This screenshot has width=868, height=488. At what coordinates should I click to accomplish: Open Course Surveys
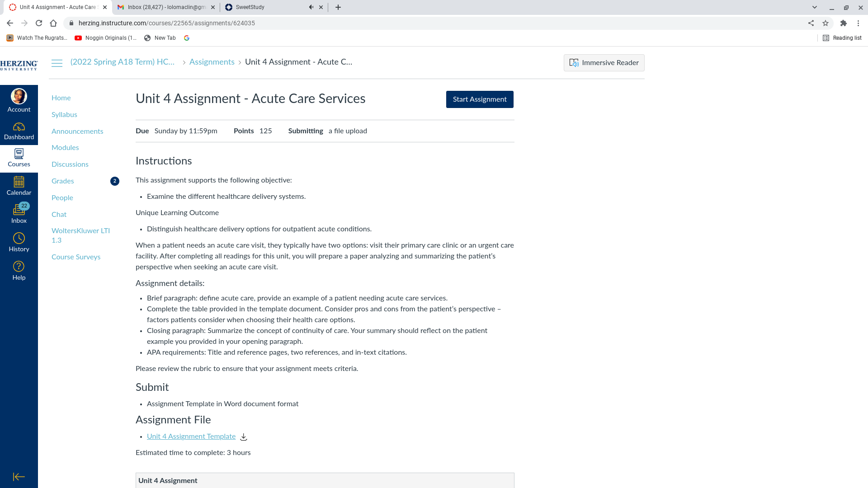pos(76,257)
